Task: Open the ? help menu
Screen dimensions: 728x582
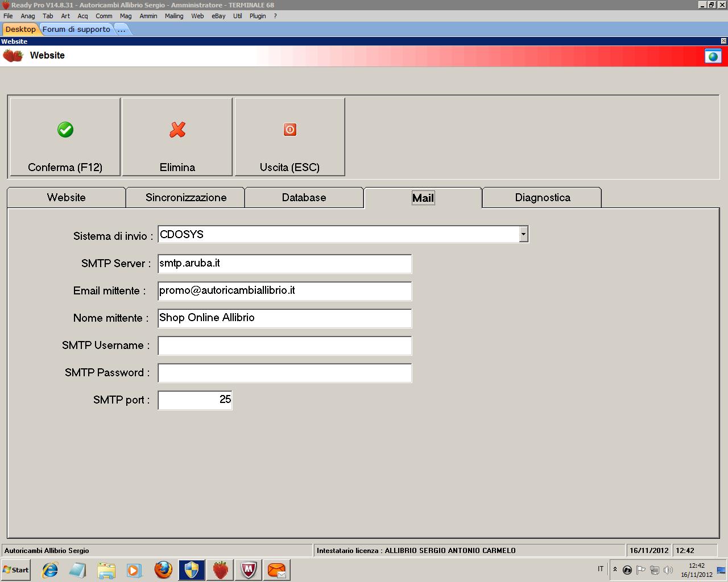Action: click(x=275, y=16)
